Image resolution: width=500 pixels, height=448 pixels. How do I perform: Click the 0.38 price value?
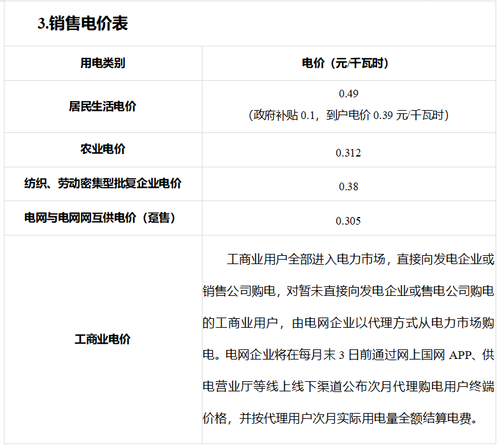tap(348, 186)
